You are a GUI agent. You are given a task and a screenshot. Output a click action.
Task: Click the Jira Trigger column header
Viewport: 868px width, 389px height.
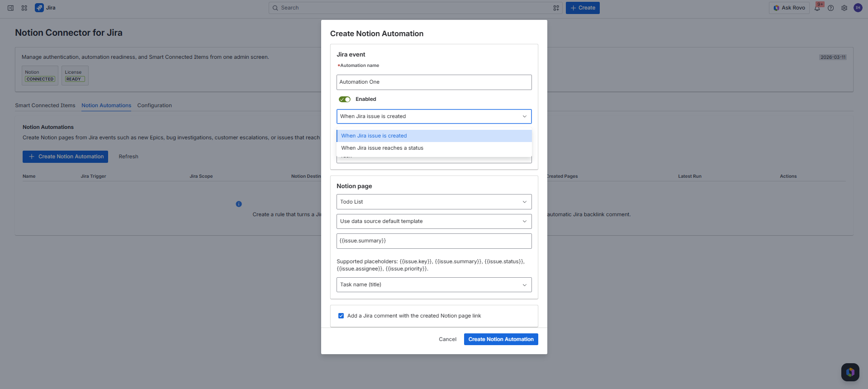[93, 176]
